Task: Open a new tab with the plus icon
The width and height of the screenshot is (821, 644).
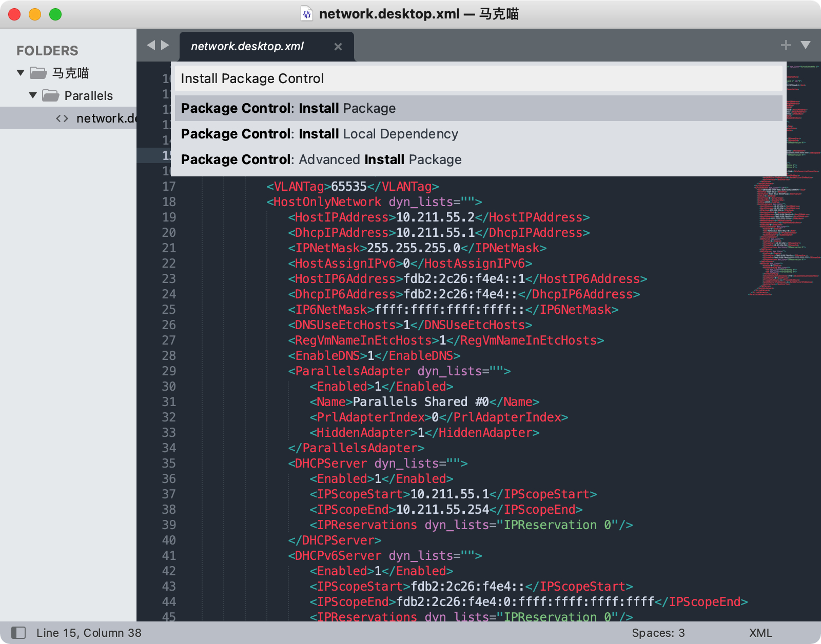Action: pyautogui.click(x=786, y=45)
